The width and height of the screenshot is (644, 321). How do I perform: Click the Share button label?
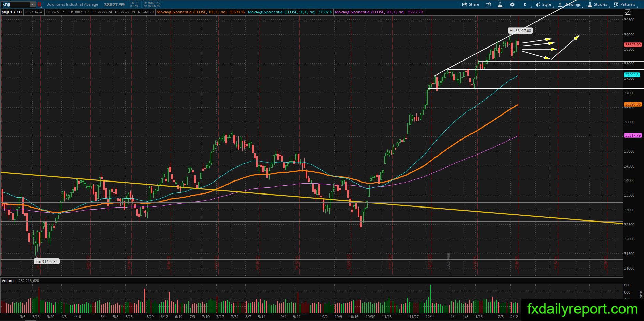[x=474, y=4]
